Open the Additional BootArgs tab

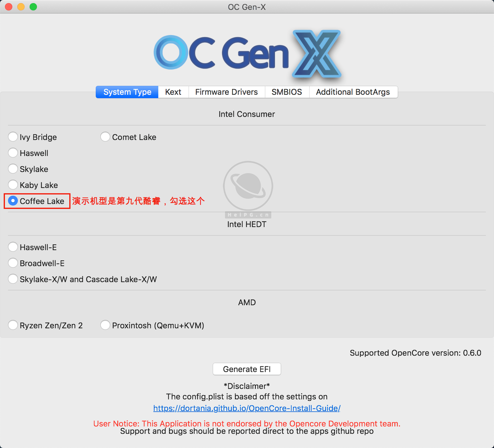pyautogui.click(x=353, y=92)
